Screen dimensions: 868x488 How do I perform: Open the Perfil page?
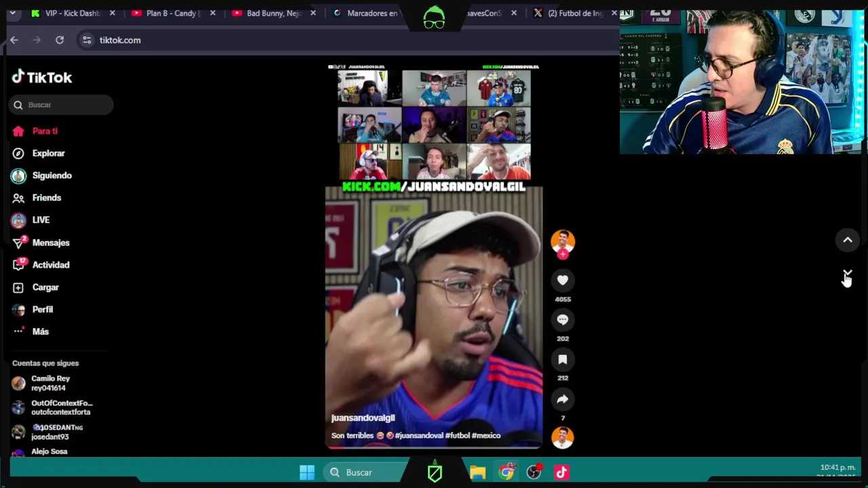tap(33, 310)
